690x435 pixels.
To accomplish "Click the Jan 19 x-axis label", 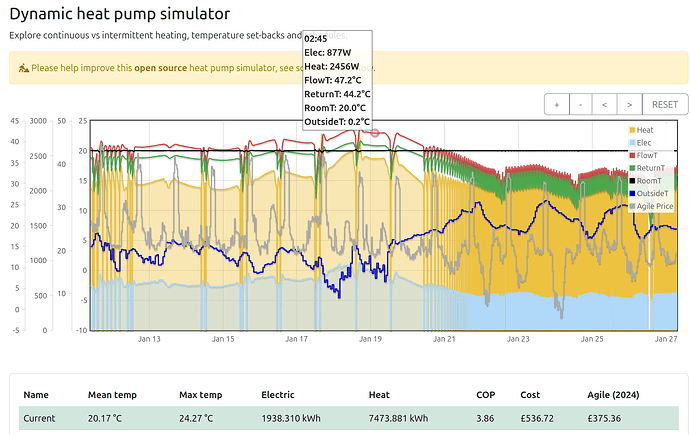I will [x=370, y=340].
